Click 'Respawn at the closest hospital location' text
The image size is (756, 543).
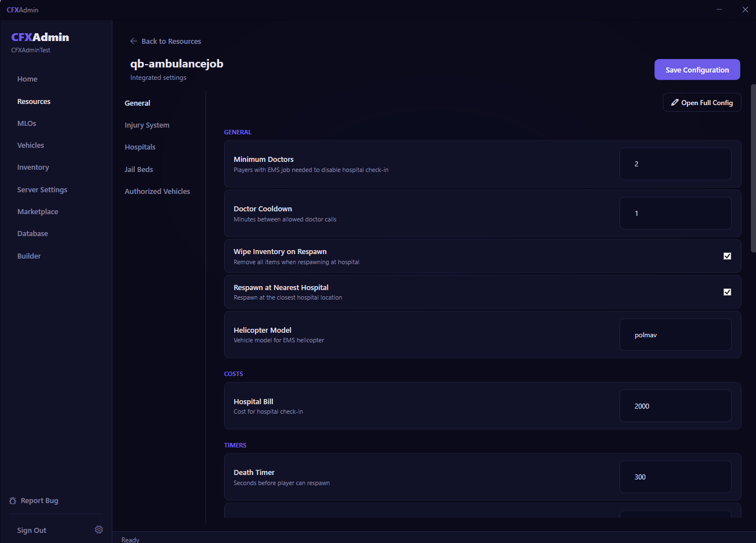tap(288, 298)
